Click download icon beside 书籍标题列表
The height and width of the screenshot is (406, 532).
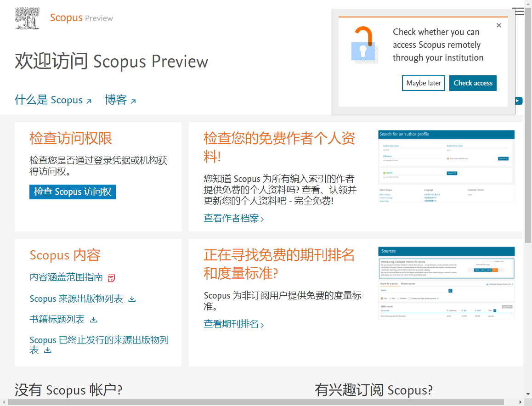pos(94,320)
